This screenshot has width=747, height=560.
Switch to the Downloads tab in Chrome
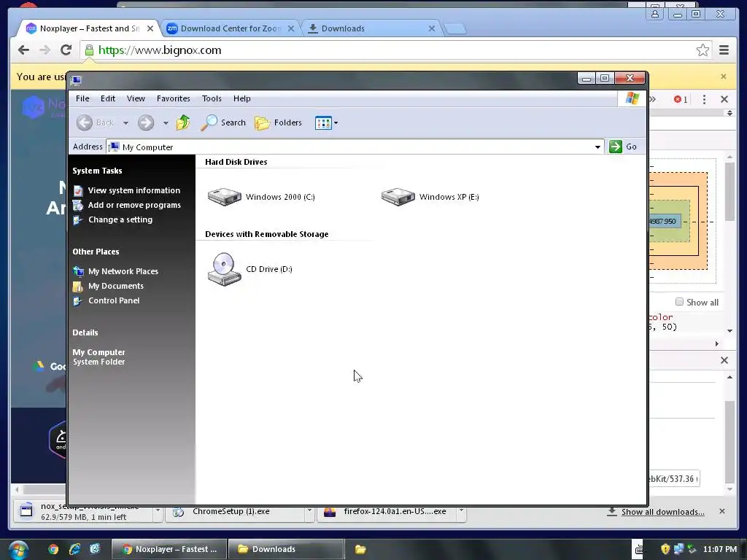click(x=371, y=28)
